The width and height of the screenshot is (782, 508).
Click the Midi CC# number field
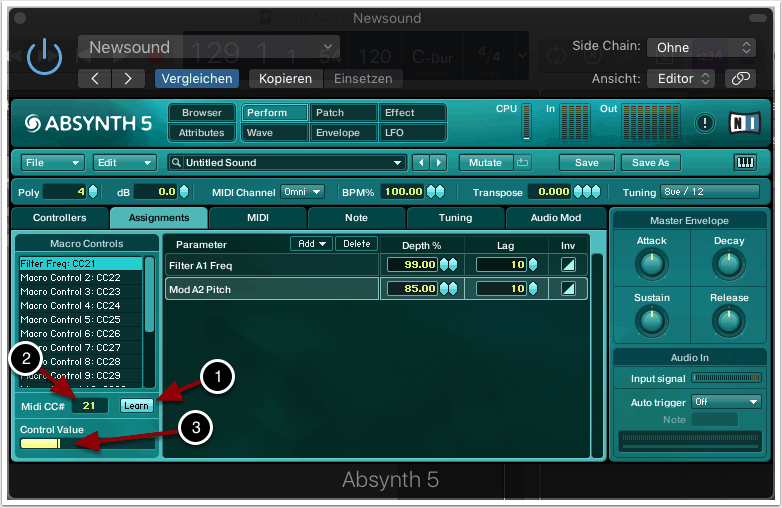[x=89, y=405]
